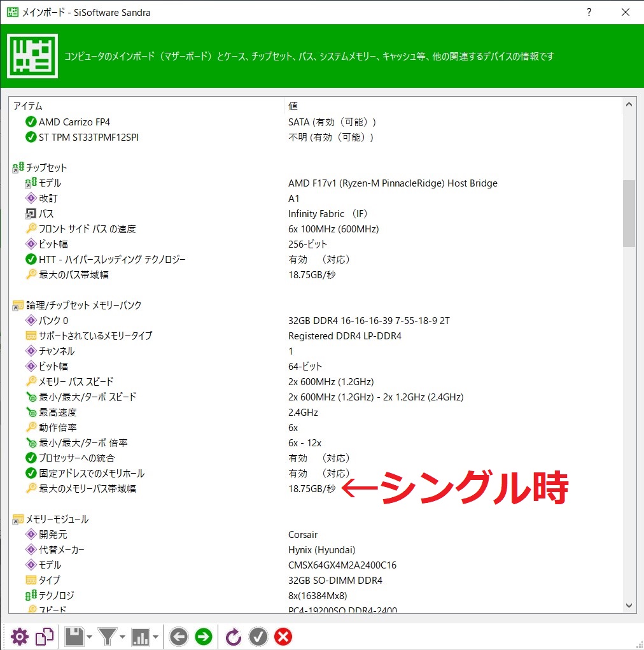Screen dimensions: 644x650
Task: Open the chart dropdown arrow
Action: (155, 637)
